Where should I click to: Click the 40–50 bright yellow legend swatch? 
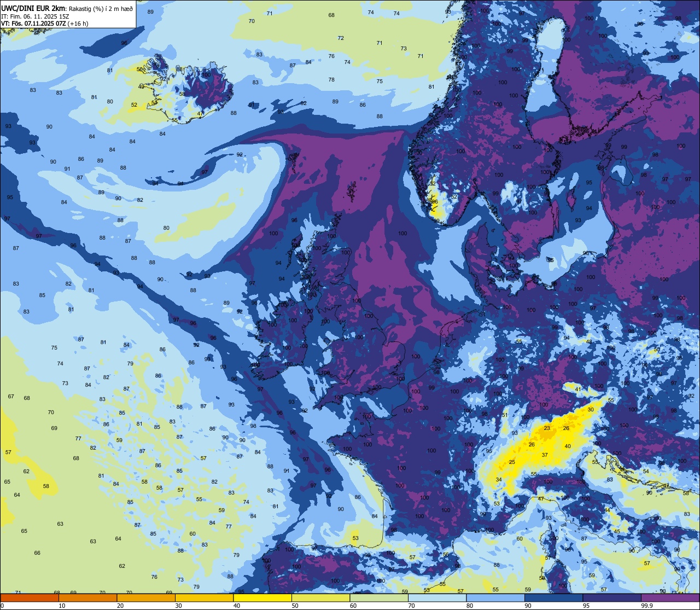[x=262, y=598]
